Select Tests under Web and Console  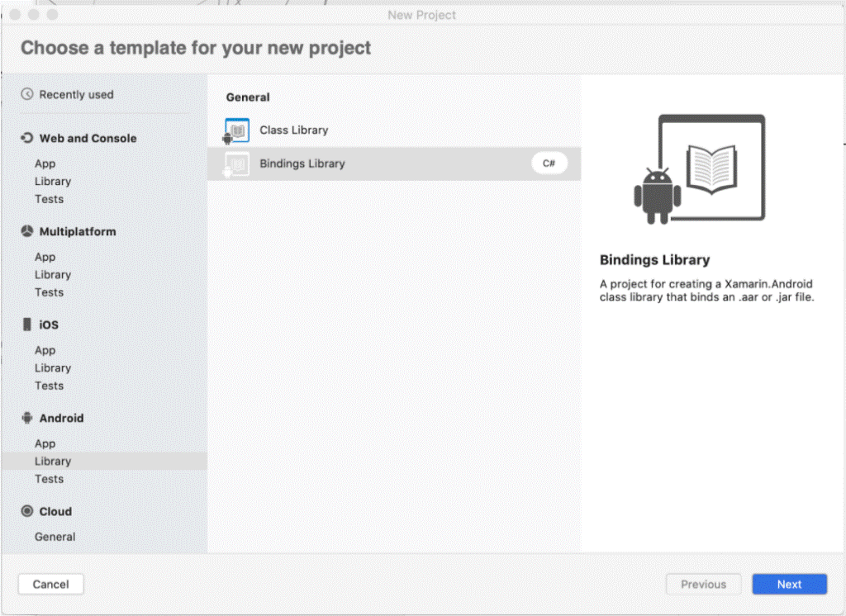click(x=49, y=199)
